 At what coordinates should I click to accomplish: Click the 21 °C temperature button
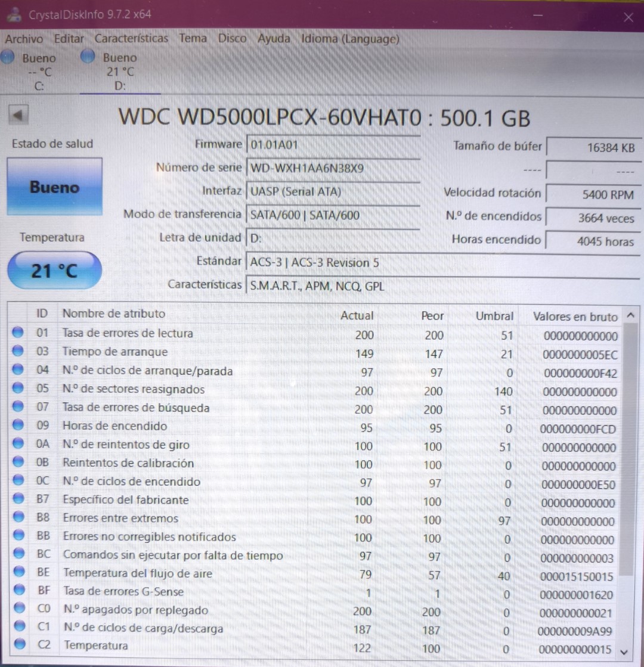point(54,271)
